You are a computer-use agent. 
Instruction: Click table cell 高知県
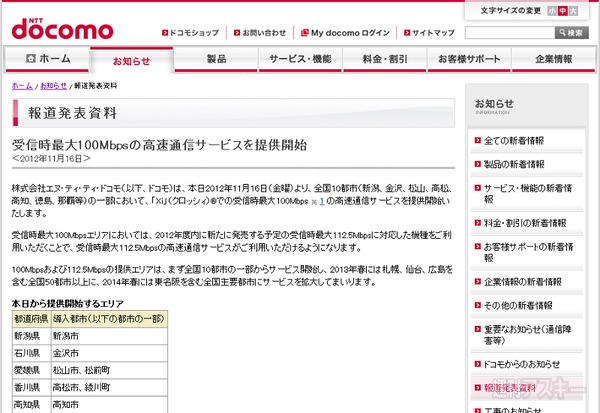(x=31, y=405)
